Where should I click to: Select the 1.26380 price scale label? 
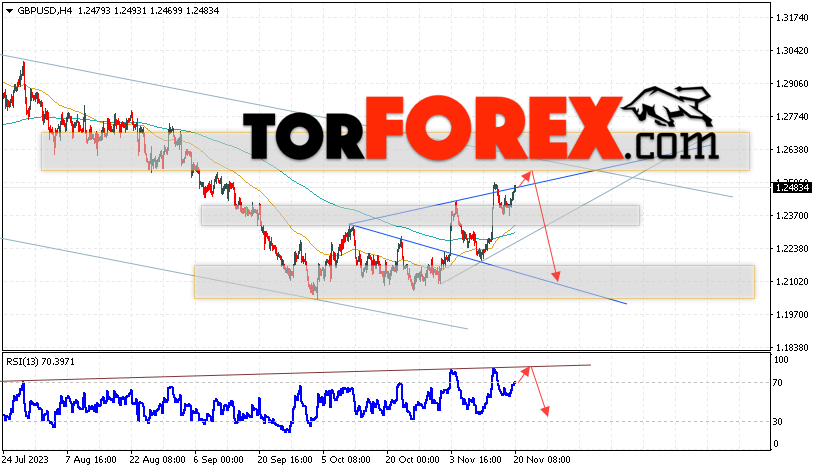click(792, 149)
